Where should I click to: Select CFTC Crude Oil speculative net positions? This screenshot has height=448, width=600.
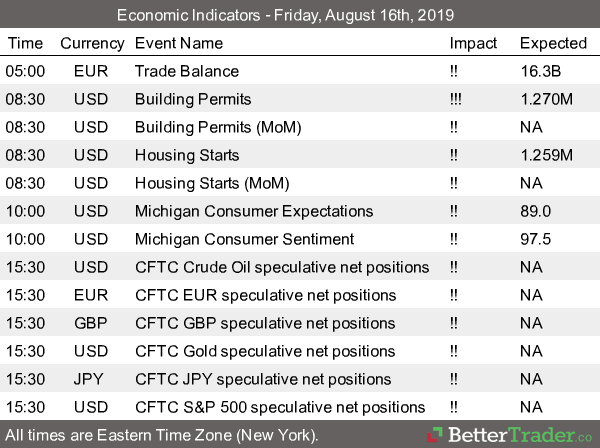281,267
